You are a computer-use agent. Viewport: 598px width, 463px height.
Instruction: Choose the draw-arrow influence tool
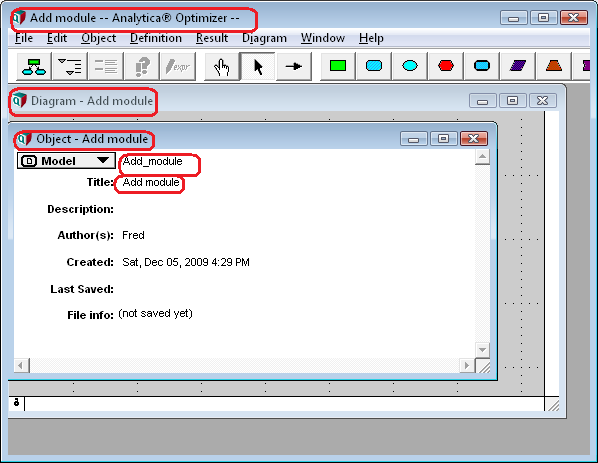[294, 67]
